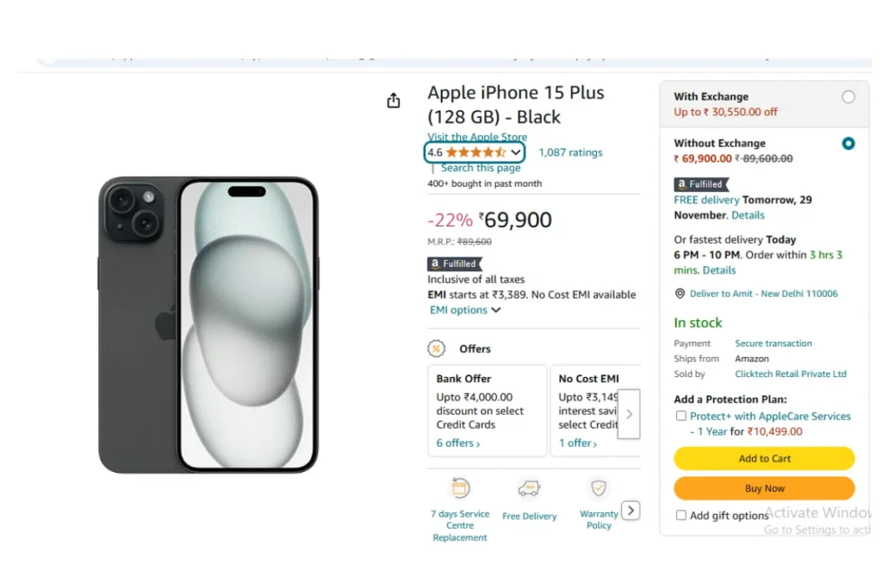Click the Add to Cart button

pyautogui.click(x=764, y=458)
